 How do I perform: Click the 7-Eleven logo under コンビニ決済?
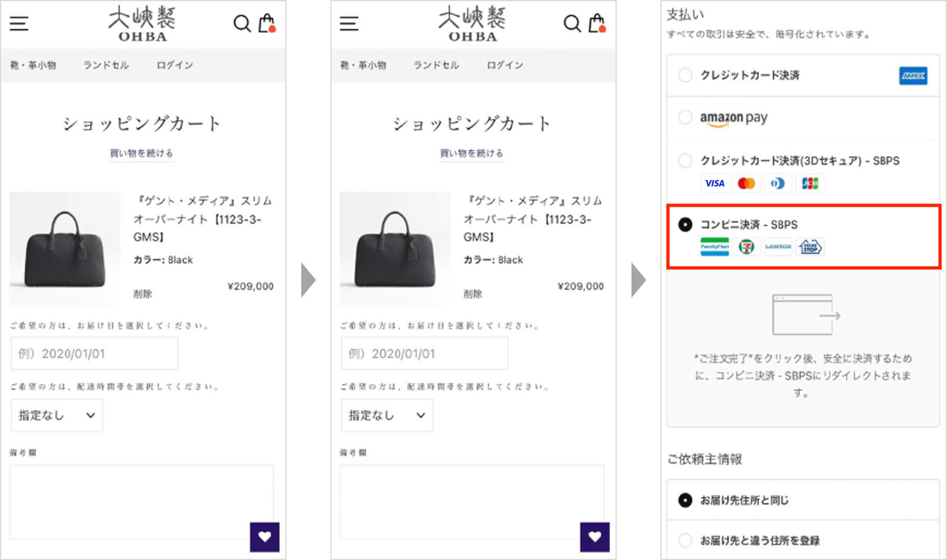coord(746,247)
